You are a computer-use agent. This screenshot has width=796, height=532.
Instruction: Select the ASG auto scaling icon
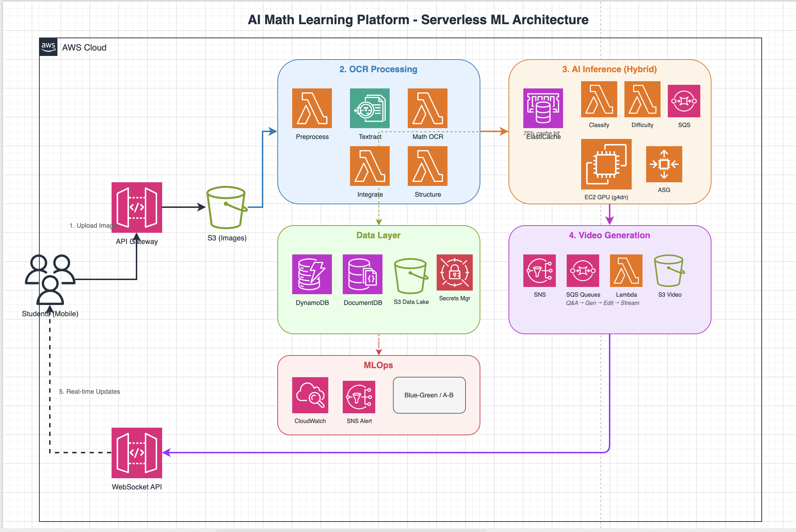tap(664, 164)
